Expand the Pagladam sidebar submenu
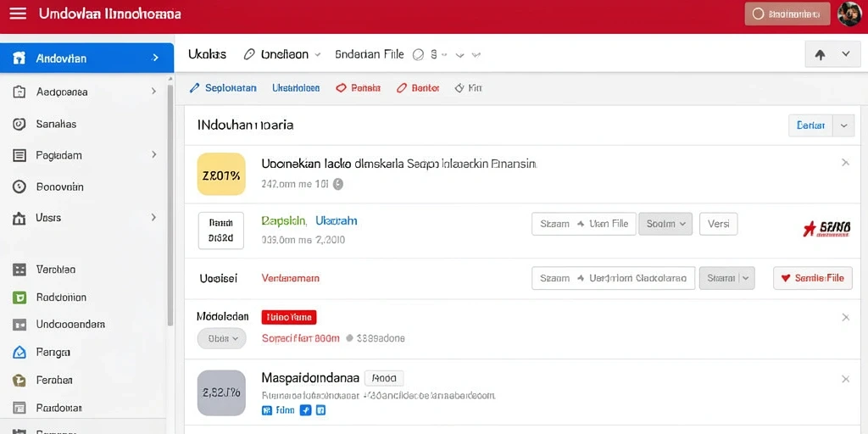Screen dimensions: 868x434 [154, 155]
